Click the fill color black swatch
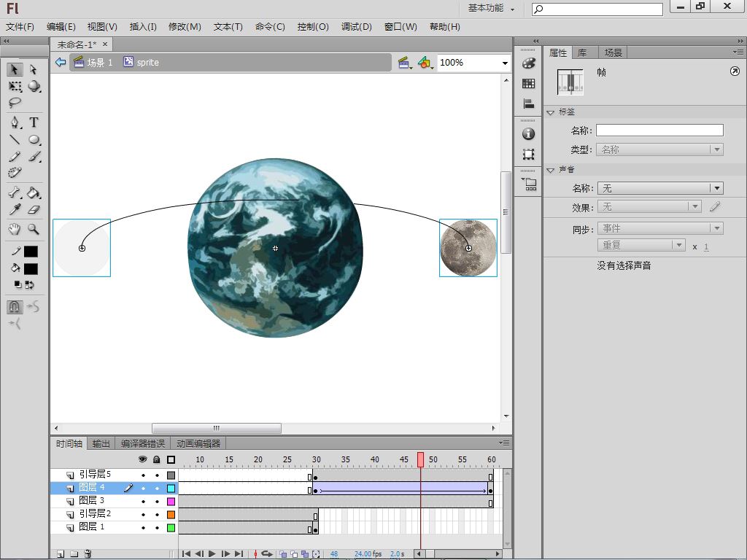This screenshot has height=560, width=747. (x=31, y=268)
